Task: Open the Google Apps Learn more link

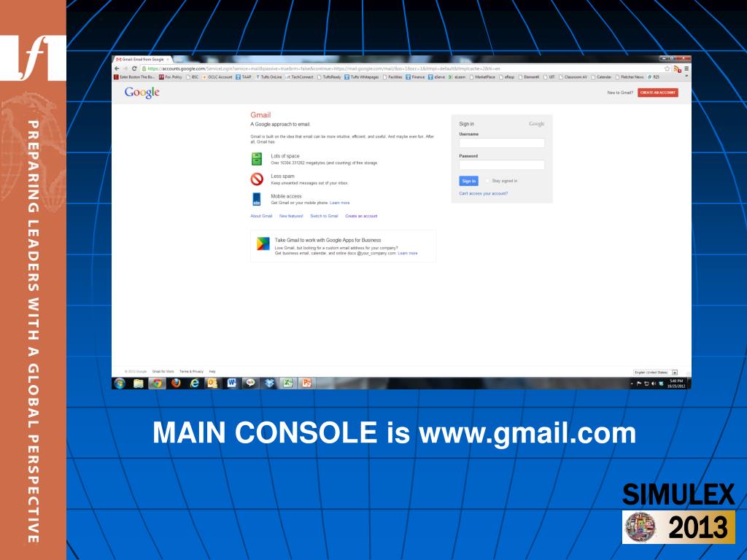Action: click(408, 253)
